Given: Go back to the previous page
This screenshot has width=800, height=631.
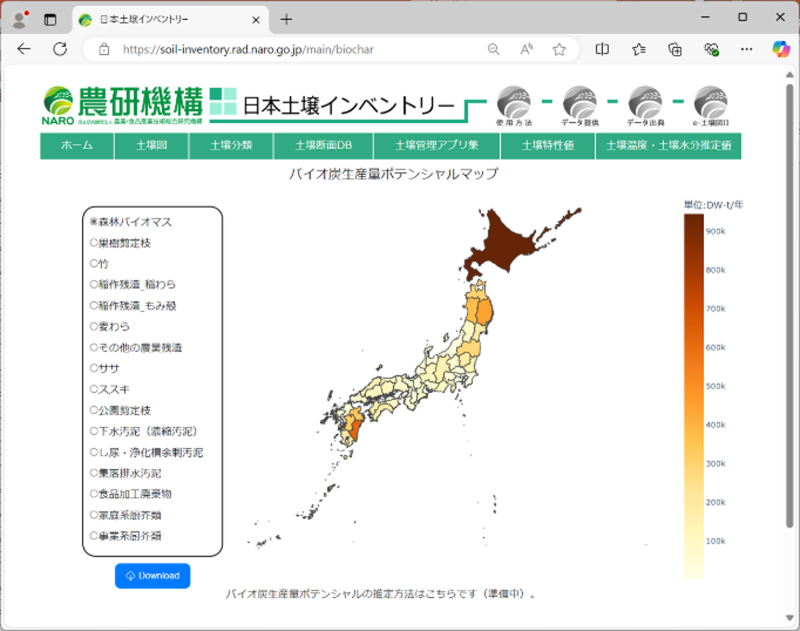Looking at the screenshot, I should tap(24, 49).
